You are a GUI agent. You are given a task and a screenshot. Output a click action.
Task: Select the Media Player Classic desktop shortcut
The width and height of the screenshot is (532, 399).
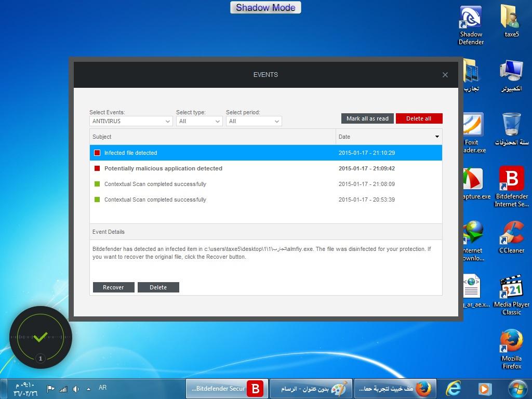tap(512, 295)
